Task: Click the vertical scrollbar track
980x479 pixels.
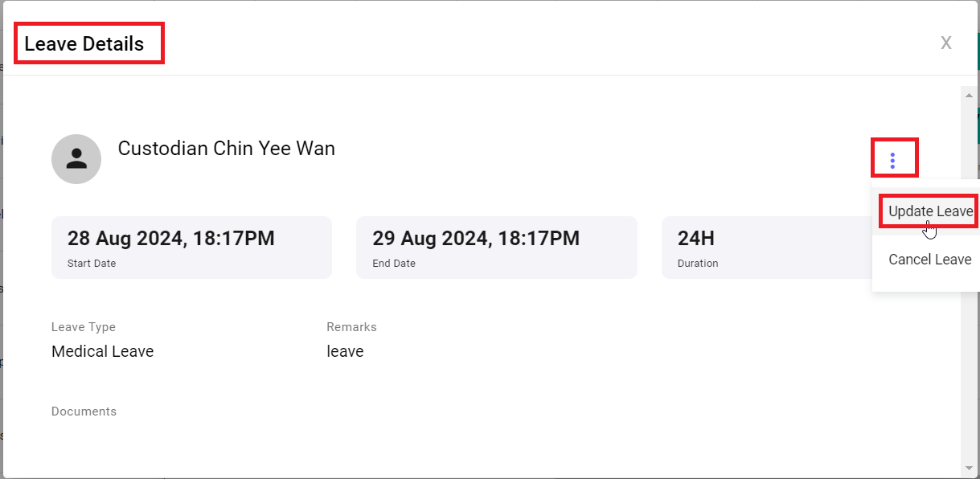Action: click(x=969, y=281)
